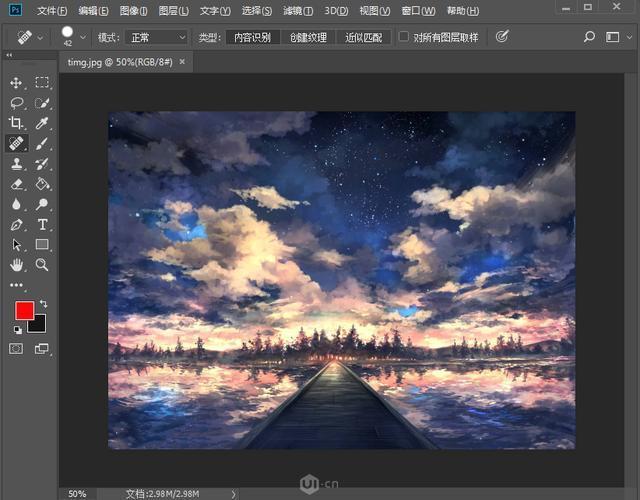
Task: Select the Type tool
Action: 42,224
